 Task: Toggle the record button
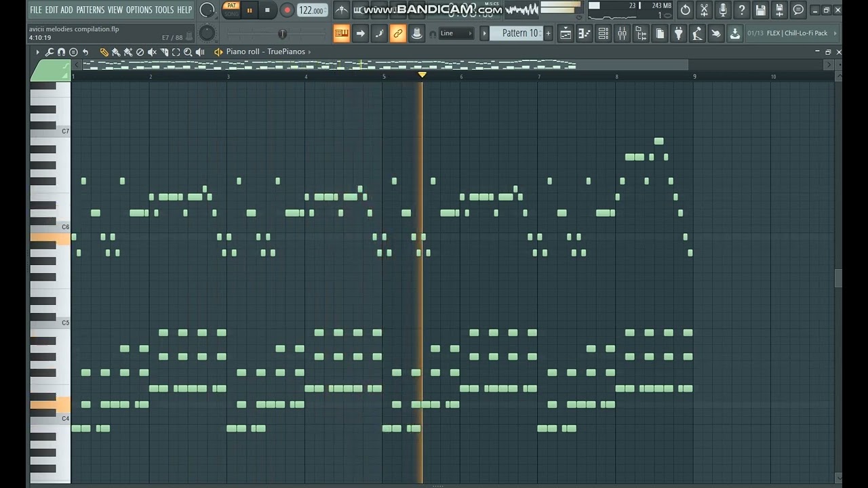pyautogui.click(x=287, y=9)
